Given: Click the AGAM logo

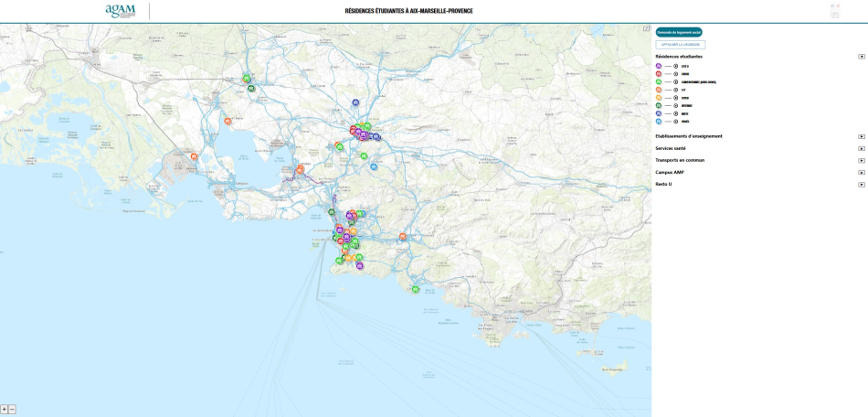Looking at the screenshot, I should (120, 11).
